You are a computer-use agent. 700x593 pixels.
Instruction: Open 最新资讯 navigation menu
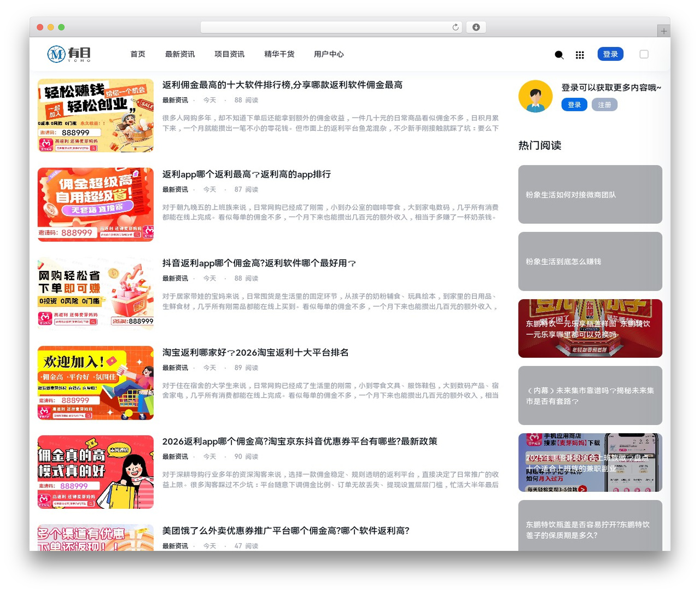(180, 54)
